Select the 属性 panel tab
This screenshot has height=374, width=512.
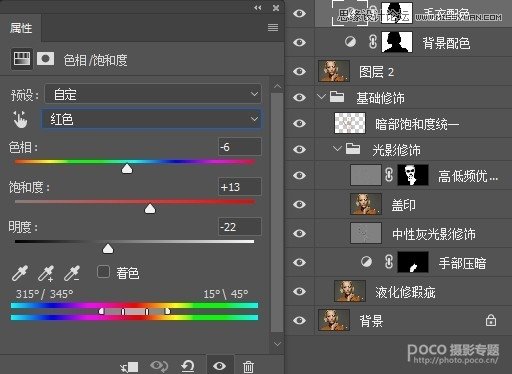click(x=21, y=28)
